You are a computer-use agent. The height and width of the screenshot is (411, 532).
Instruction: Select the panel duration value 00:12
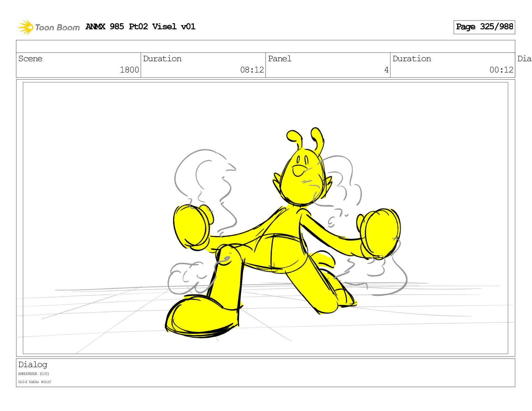tap(501, 70)
